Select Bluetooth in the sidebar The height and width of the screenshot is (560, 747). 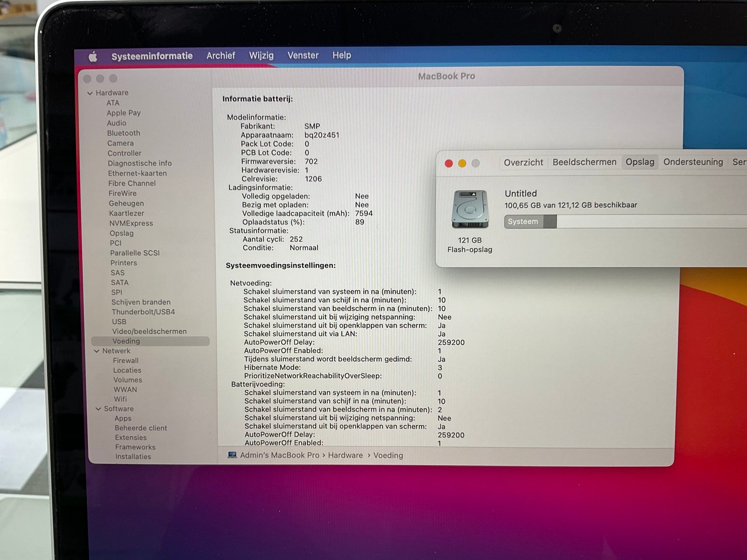point(124,133)
